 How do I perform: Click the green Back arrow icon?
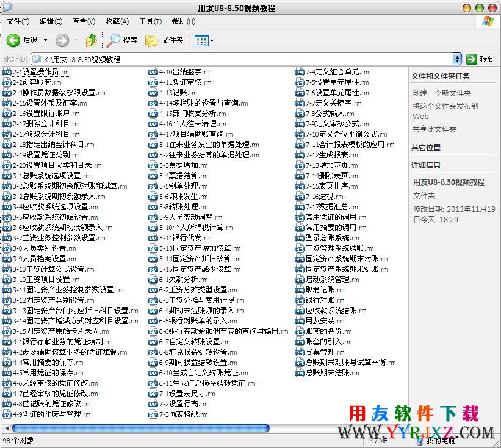coord(13,40)
